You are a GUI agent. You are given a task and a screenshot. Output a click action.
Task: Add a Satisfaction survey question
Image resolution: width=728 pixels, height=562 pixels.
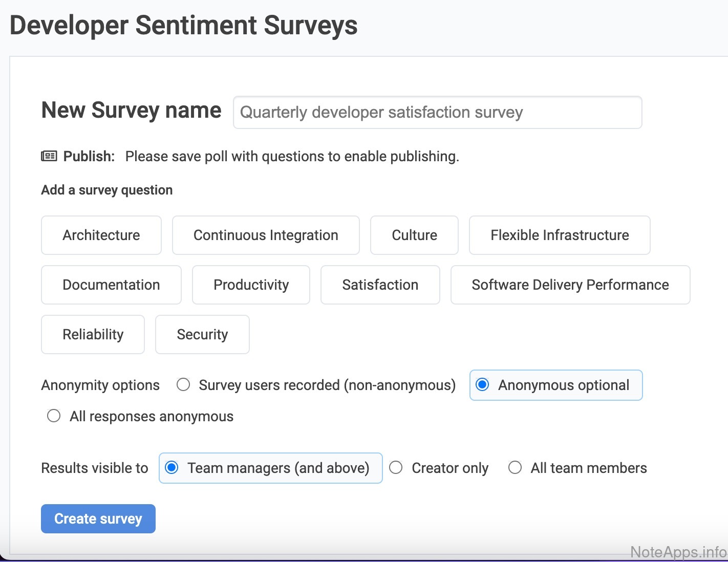pyautogui.click(x=380, y=285)
